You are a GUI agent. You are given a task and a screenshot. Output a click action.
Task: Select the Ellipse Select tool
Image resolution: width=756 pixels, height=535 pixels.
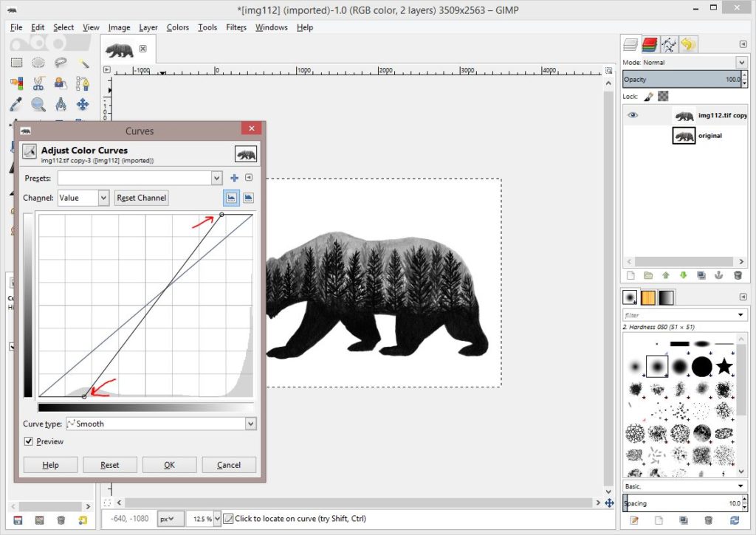coord(38,63)
